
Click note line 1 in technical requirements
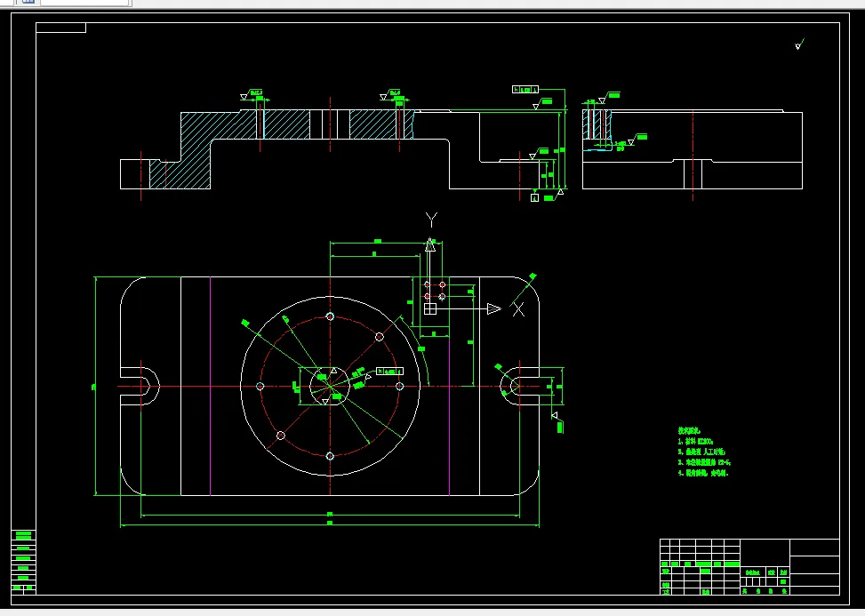point(695,441)
